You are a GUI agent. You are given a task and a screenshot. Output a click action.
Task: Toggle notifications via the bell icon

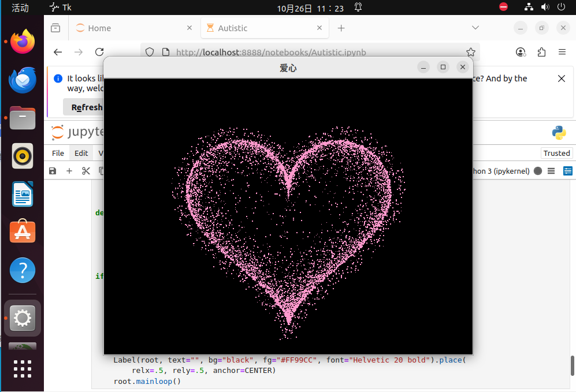click(x=358, y=8)
